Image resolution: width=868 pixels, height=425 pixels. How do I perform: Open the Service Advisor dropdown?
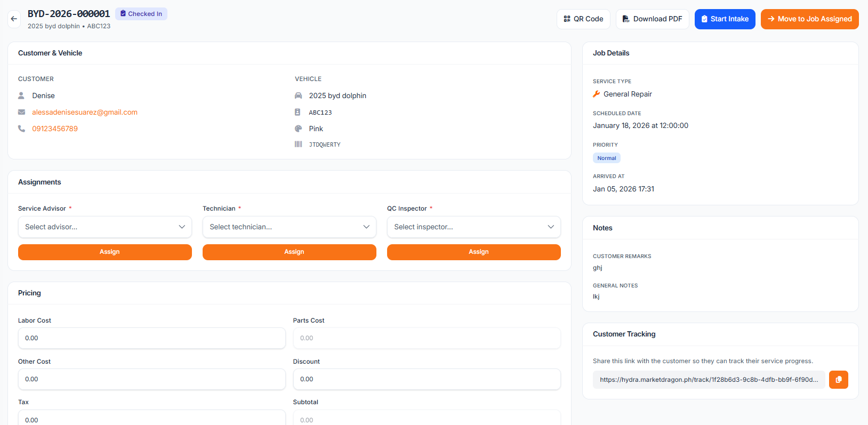point(105,227)
